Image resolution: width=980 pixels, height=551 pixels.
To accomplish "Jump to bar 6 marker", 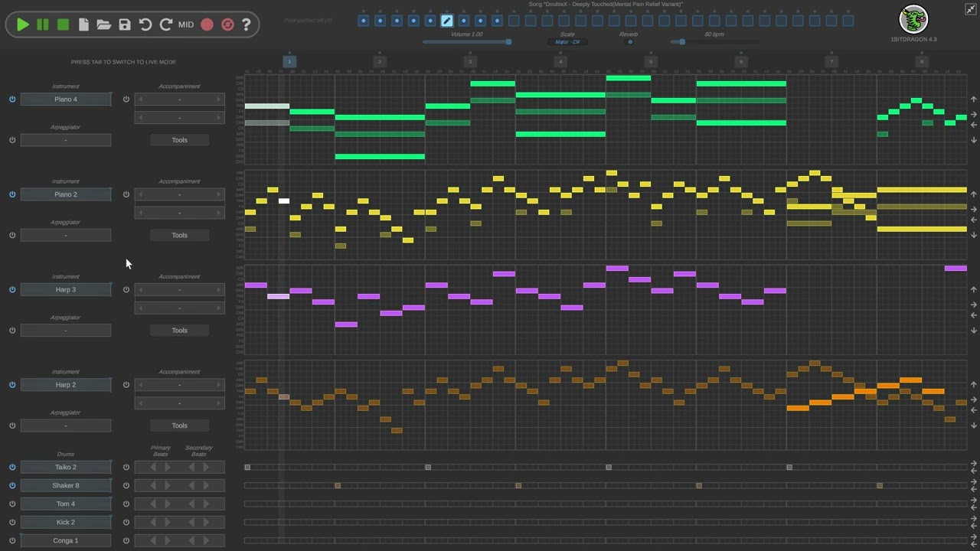I will click(741, 61).
